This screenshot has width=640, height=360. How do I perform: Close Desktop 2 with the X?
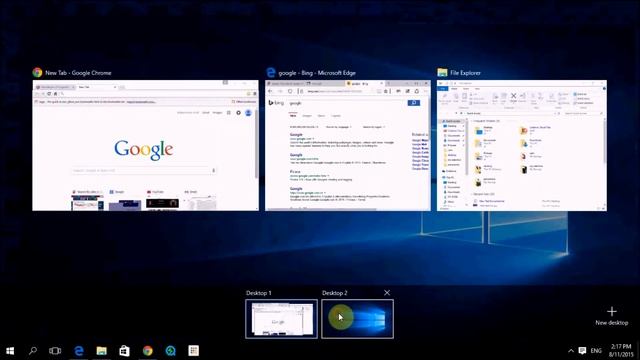pyautogui.click(x=387, y=293)
